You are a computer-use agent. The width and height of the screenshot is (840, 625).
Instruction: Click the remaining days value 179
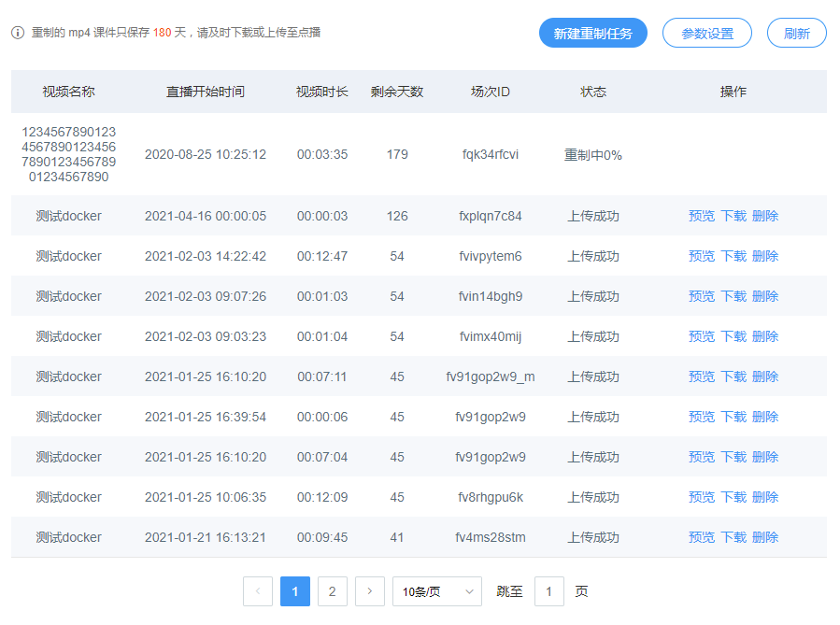point(397,154)
